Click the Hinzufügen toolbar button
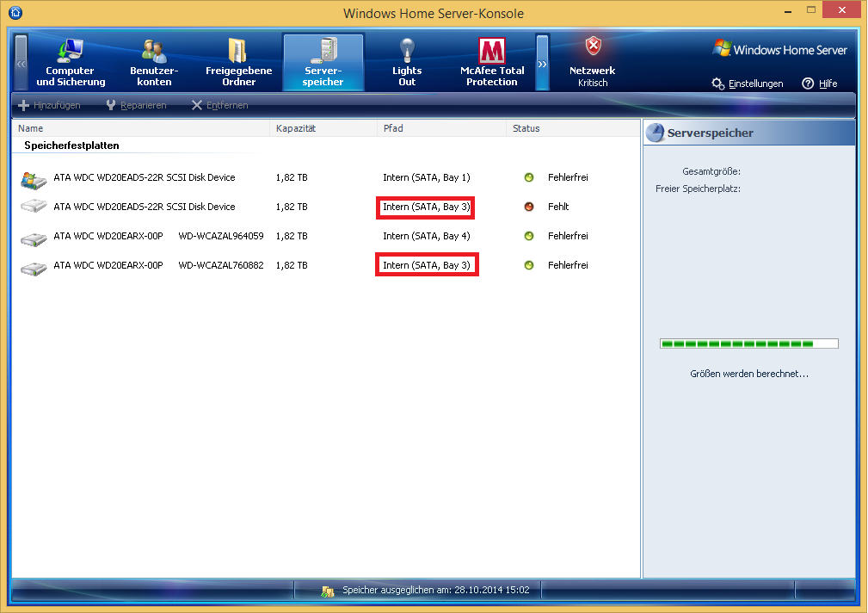The height and width of the screenshot is (613, 868). click(x=49, y=105)
